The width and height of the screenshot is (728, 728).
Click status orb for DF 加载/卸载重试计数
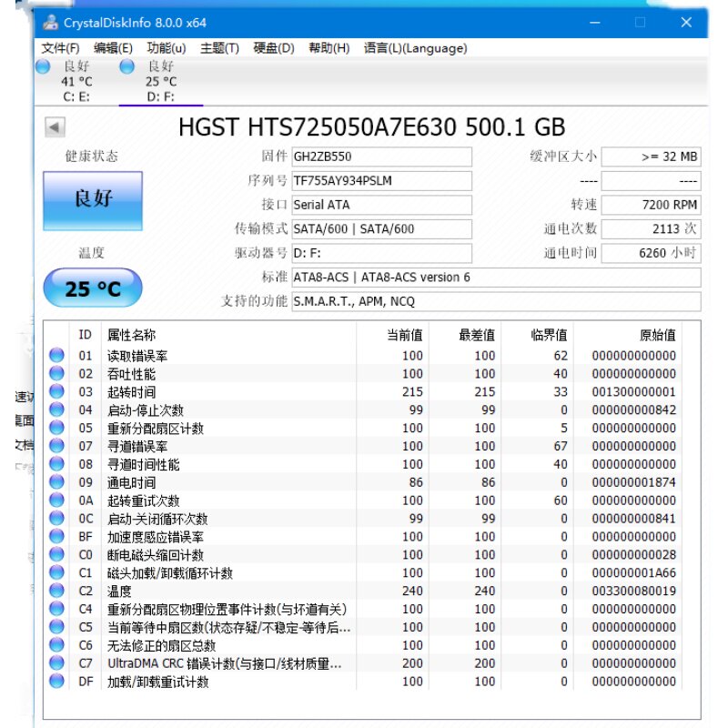(x=56, y=681)
